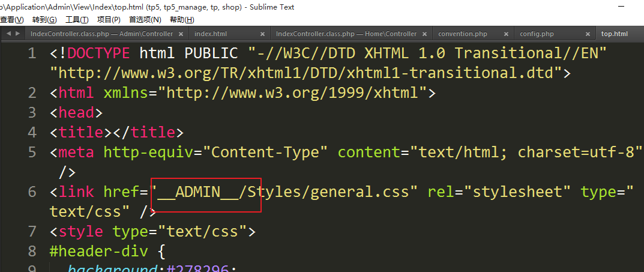Screen dimensions: 644x272
Task: Close the config.php tab
Action: point(588,34)
